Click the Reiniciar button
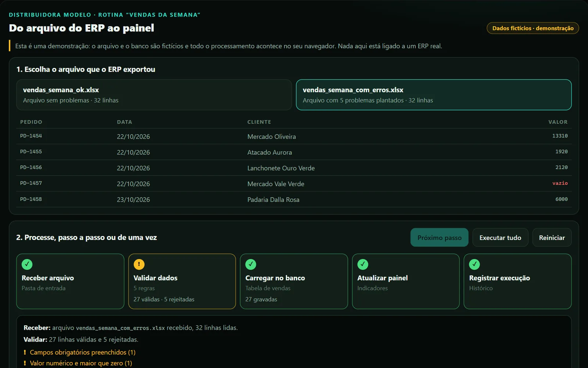This screenshot has height=368, width=588. pyautogui.click(x=552, y=237)
